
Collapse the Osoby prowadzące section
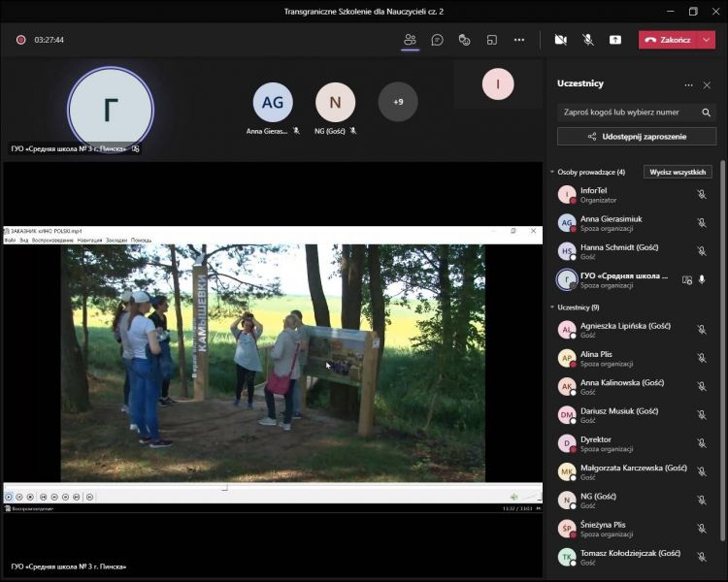pos(552,173)
